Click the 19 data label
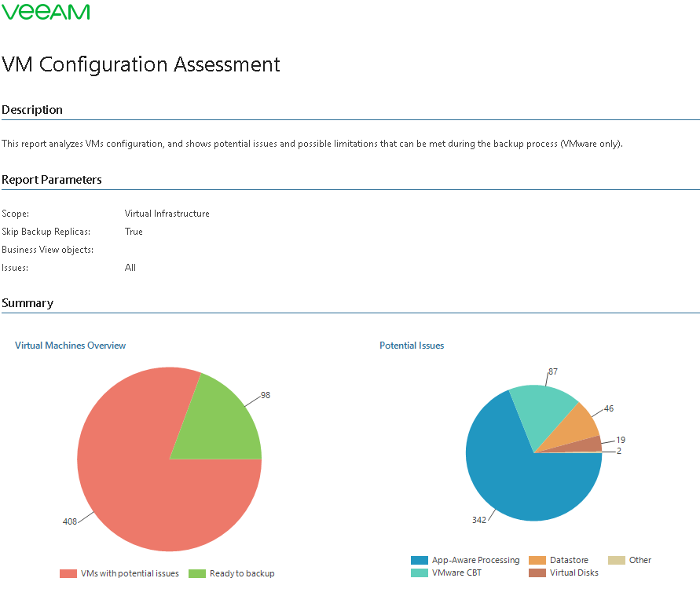The height and width of the screenshot is (589, 700). [621, 440]
